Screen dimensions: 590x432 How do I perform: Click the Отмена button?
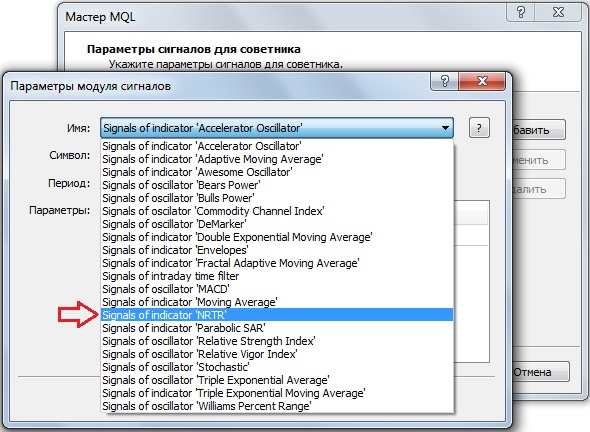[x=541, y=372]
